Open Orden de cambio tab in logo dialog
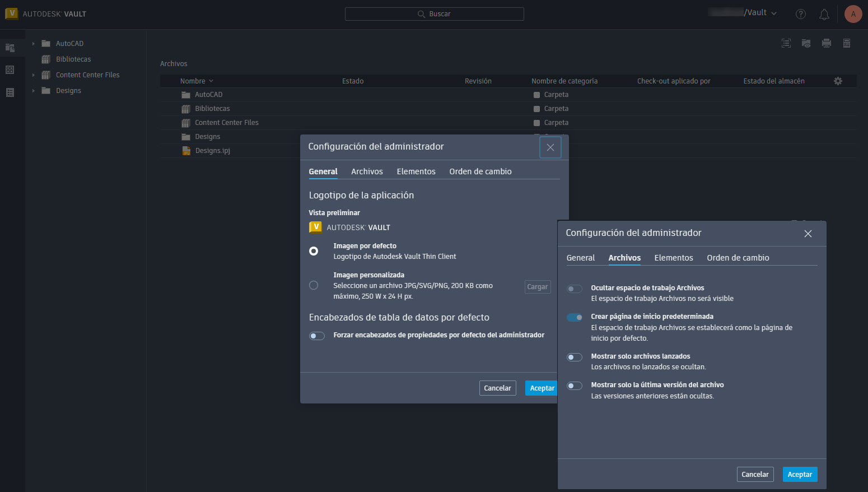This screenshot has height=492, width=868. 480,171
